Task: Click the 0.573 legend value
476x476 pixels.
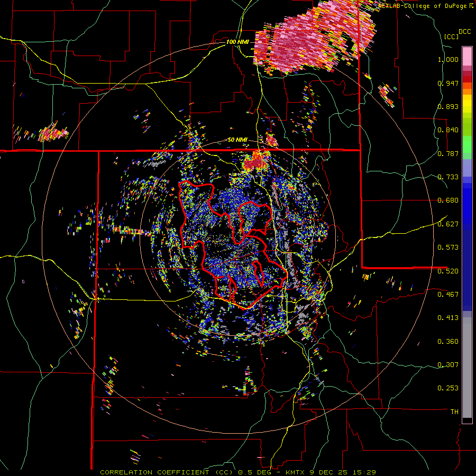Action: (x=448, y=248)
